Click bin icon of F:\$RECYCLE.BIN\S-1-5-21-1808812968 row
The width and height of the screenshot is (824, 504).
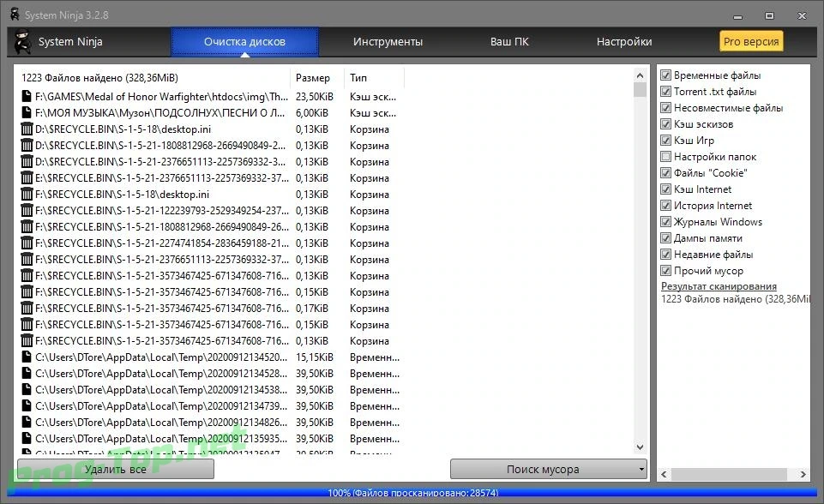click(27, 226)
